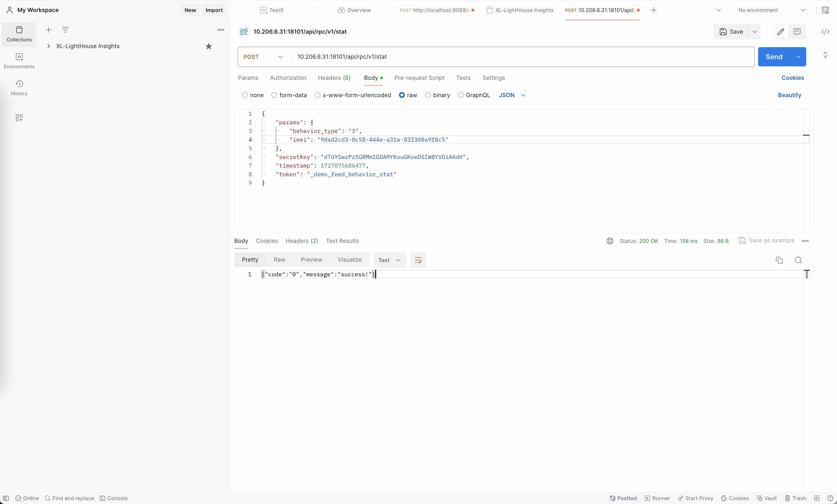Open the Save options dropdown arrow
Image resolution: width=837 pixels, height=504 pixels.
[x=755, y=31]
